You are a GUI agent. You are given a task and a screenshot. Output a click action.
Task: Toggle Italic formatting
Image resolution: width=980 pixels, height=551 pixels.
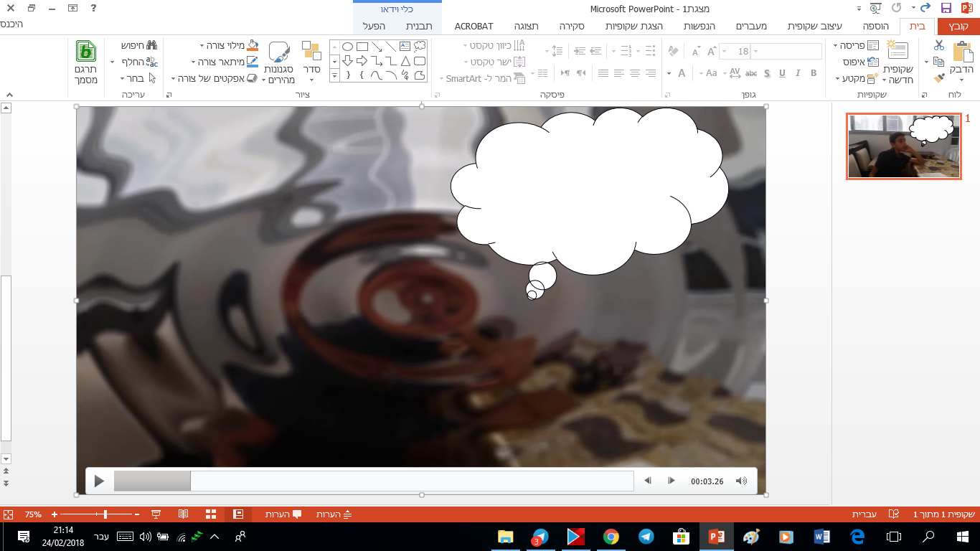(798, 73)
